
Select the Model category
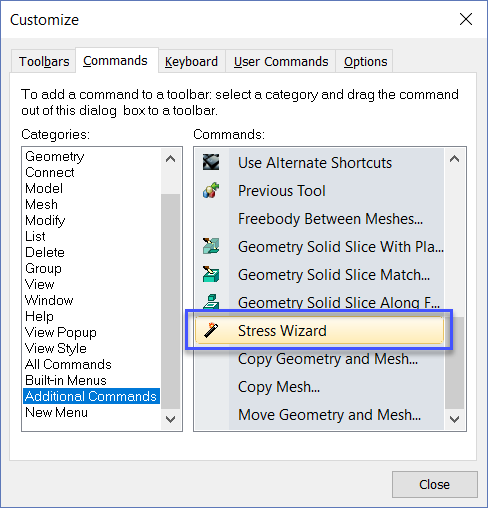click(x=91, y=188)
